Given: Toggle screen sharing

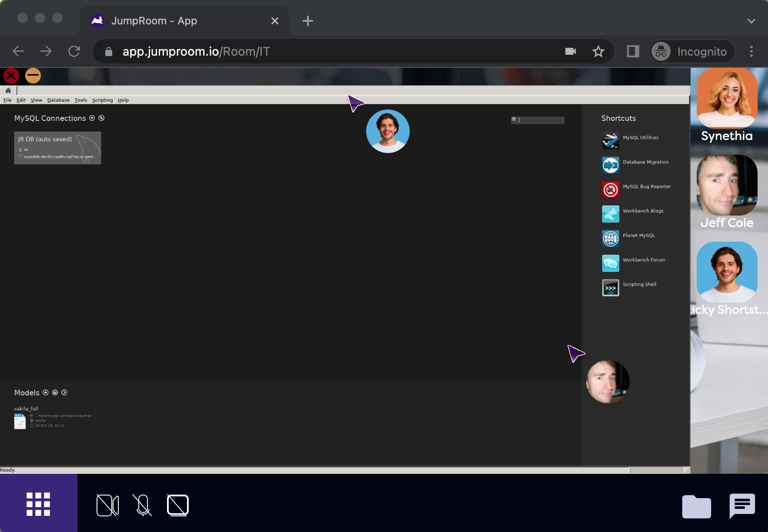Looking at the screenshot, I should [178, 505].
